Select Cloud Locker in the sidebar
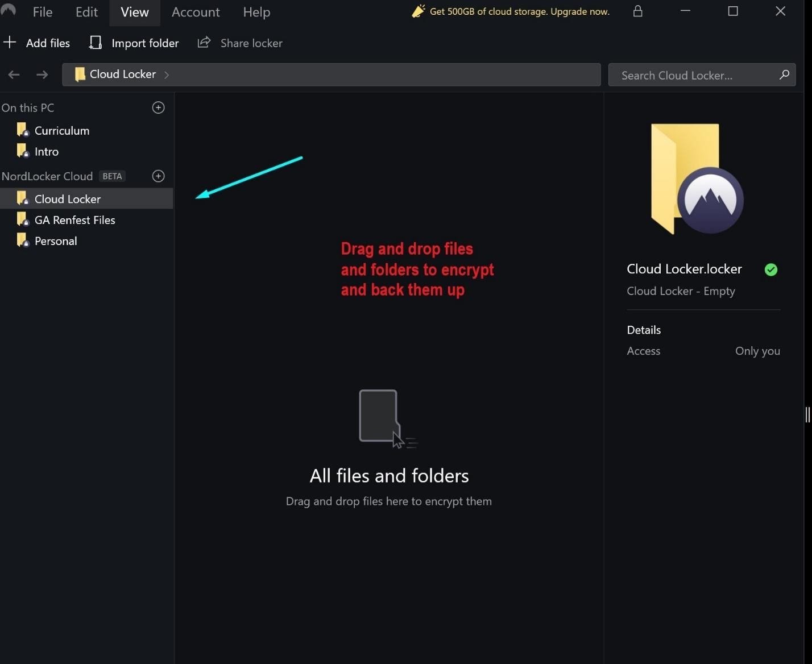 [x=86, y=198]
